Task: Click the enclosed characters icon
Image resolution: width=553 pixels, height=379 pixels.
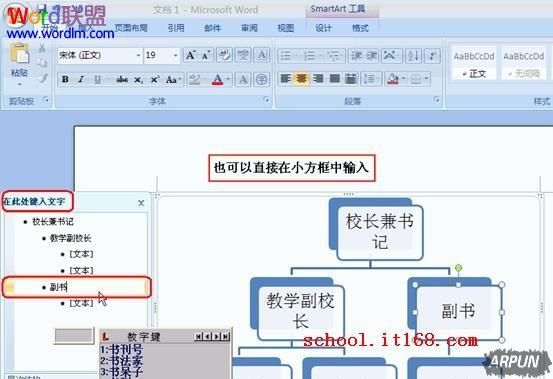Action: [x=261, y=79]
